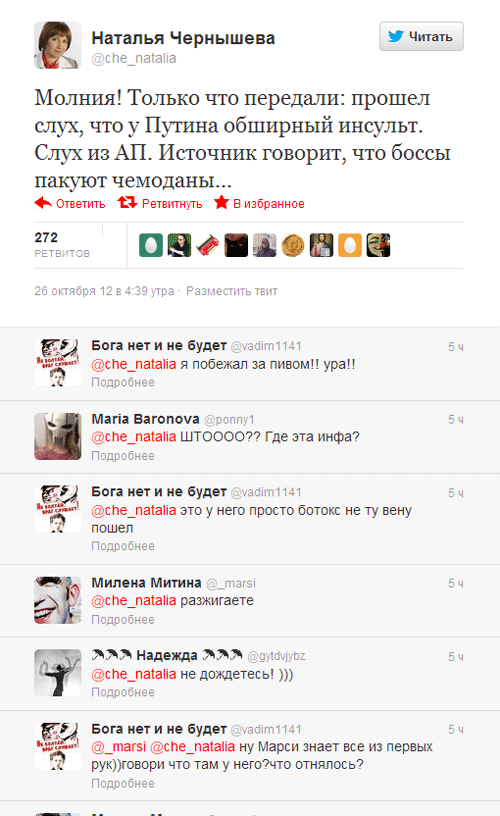Screen dimensions: 500x816
Task: Open the first green egg retweeter avatar
Action: coord(151,245)
